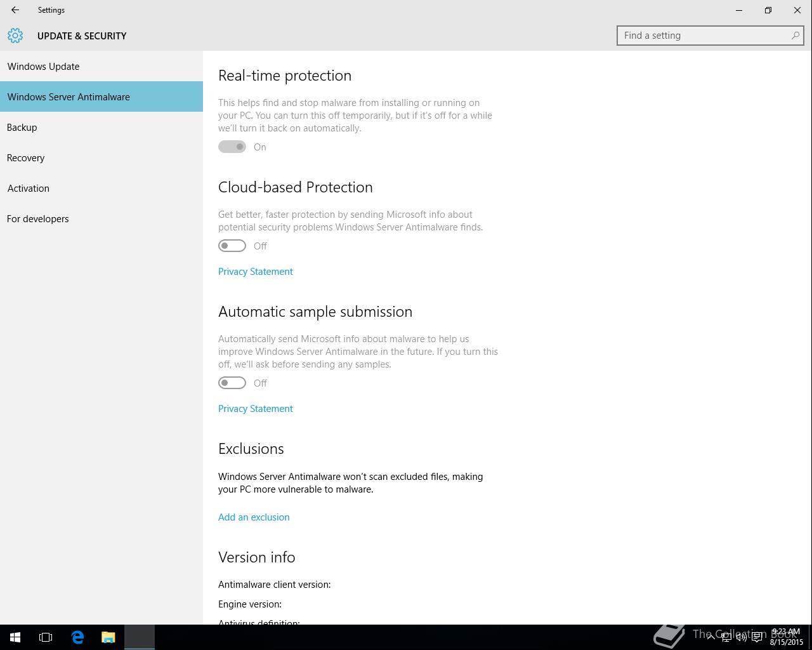Go back using the arrow icon
Viewport: 812px width, 650px height.
[15, 10]
